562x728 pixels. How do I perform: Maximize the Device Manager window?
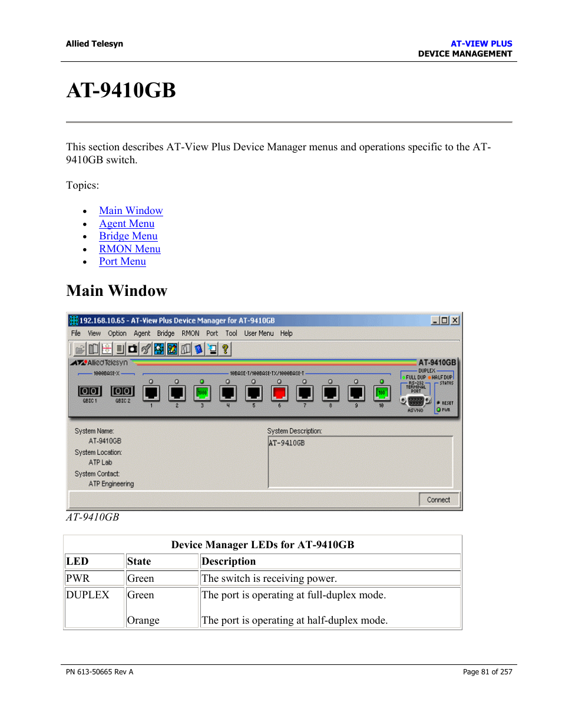445,320
